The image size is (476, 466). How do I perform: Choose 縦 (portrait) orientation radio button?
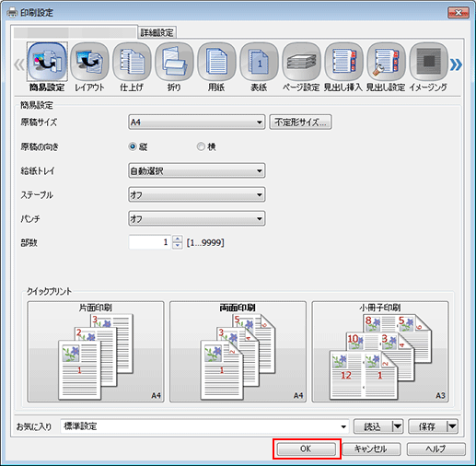pyautogui.click(x=133, y=146)
